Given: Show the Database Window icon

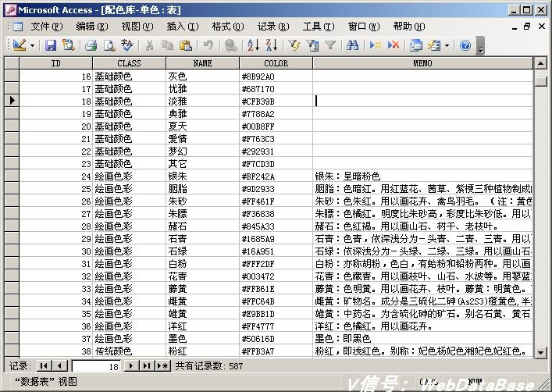Looking at the screenshot, I should [416, 45].
